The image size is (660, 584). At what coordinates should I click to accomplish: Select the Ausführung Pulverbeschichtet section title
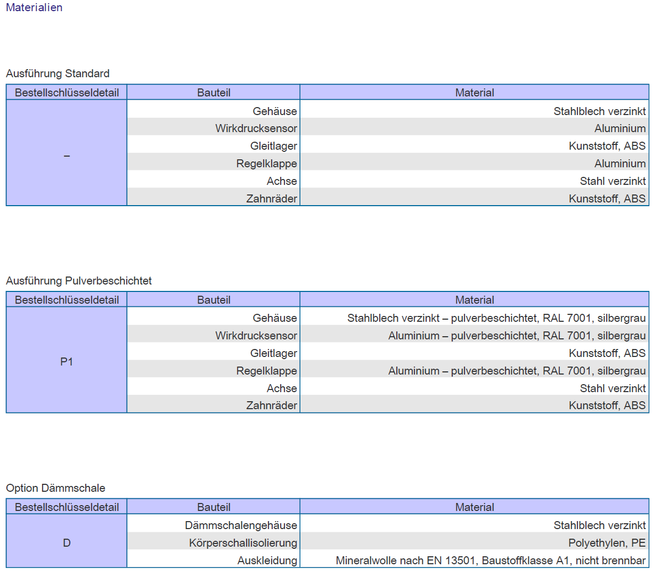click(79, 281)
